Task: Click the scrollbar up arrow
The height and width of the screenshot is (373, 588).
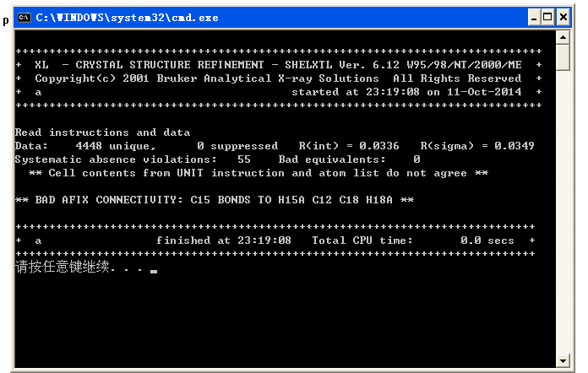Action: (563, 37)
